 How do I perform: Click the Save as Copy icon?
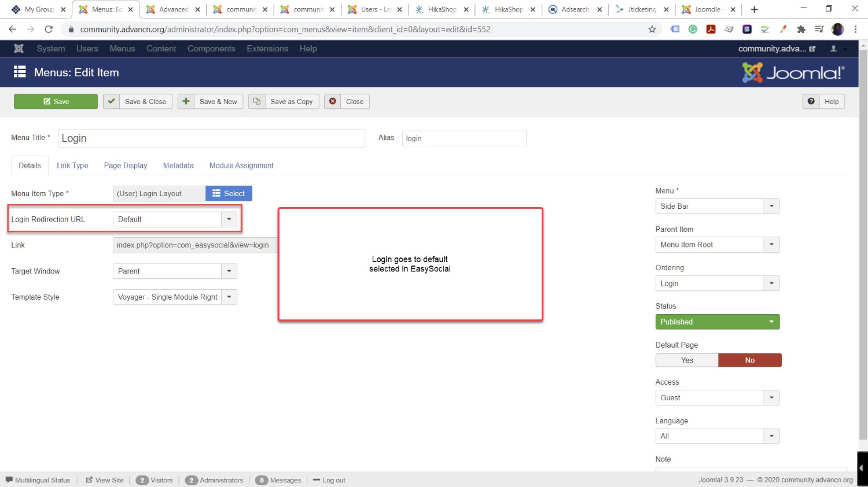click(257, 101)
